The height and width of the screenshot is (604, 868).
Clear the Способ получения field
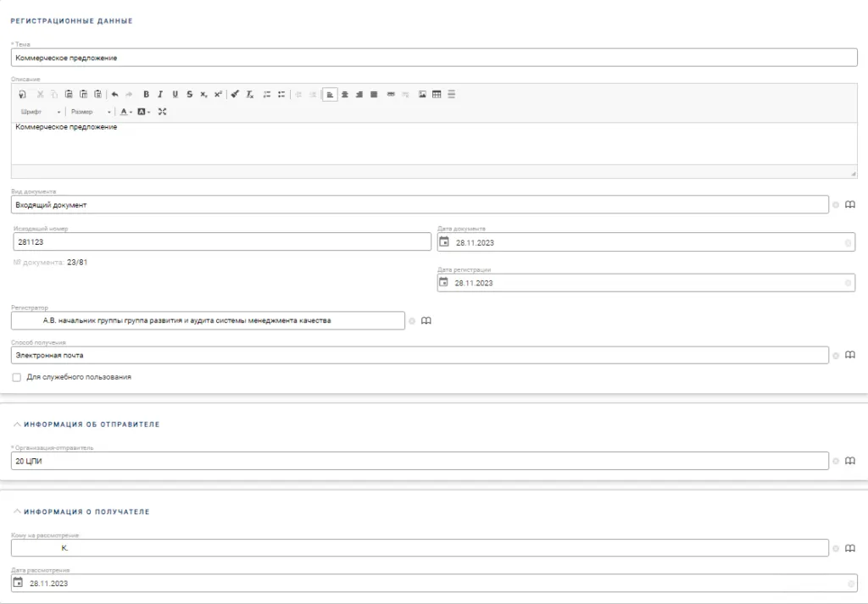point(835,356)
